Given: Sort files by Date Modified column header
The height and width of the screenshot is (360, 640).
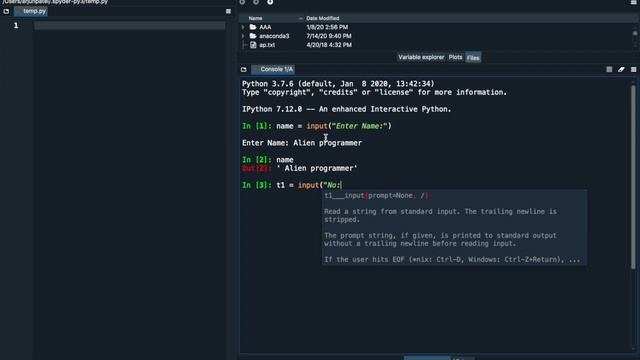Looking at the screenshot, I should [x=322, y=18].
